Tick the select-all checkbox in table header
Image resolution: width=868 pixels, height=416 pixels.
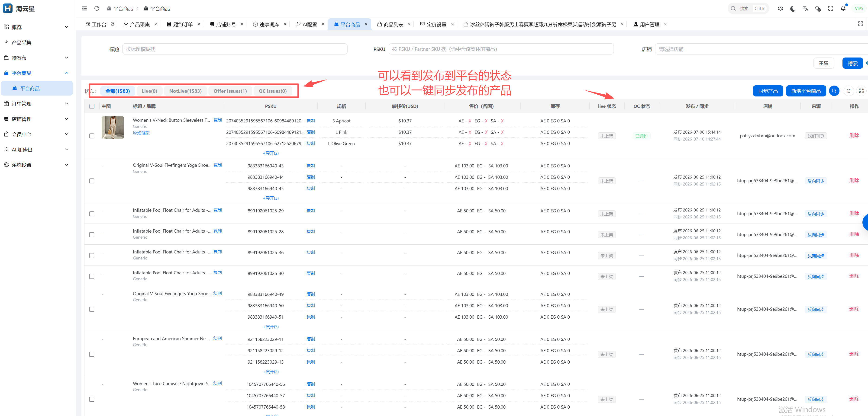click(x=92, y=106)
